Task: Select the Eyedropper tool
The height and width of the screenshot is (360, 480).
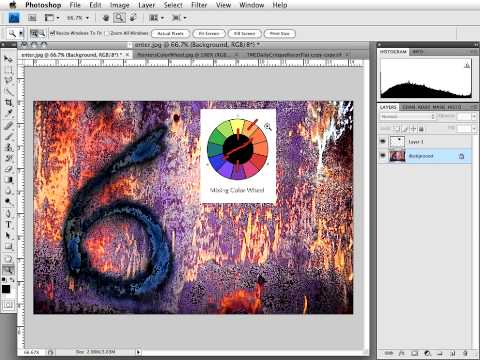Action: coord(8,114)
